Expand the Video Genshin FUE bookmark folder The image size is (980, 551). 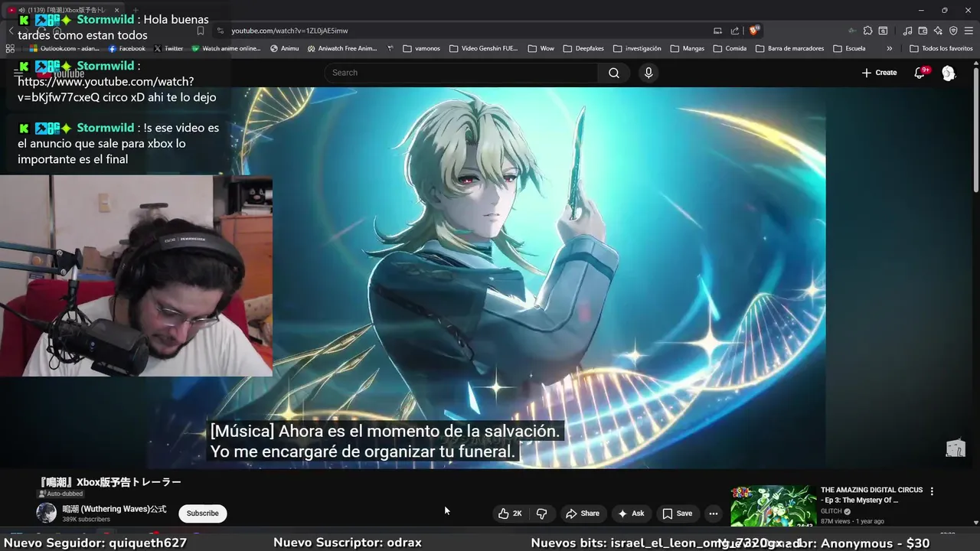(x=484, y=48)
